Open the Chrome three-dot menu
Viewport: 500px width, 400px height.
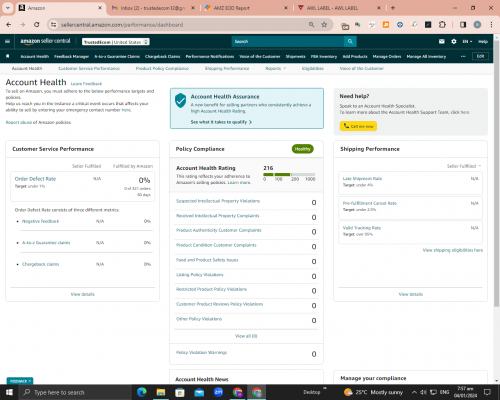coord(491,25)
